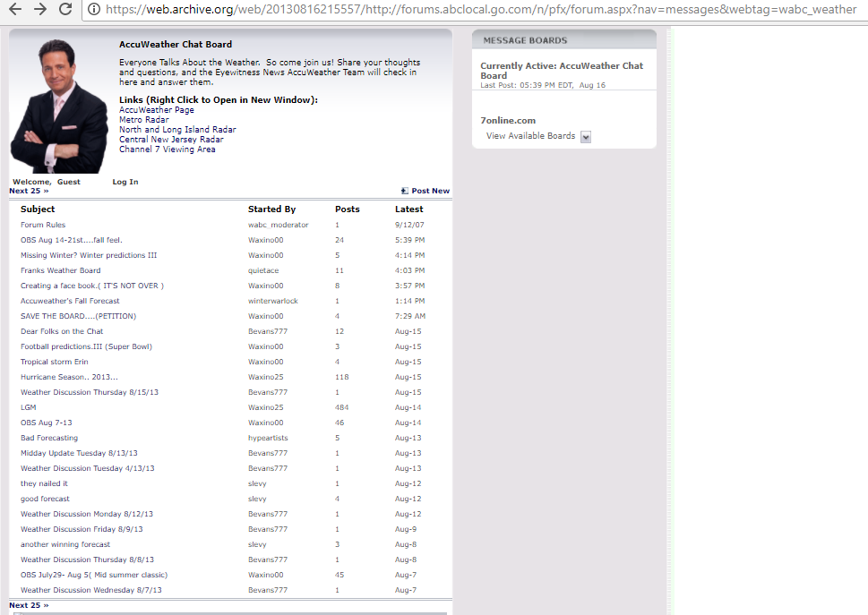The height and width of the screenshot is (615, 868).
Task: Click the 118 posts count
Action: [x=341, y=377]
